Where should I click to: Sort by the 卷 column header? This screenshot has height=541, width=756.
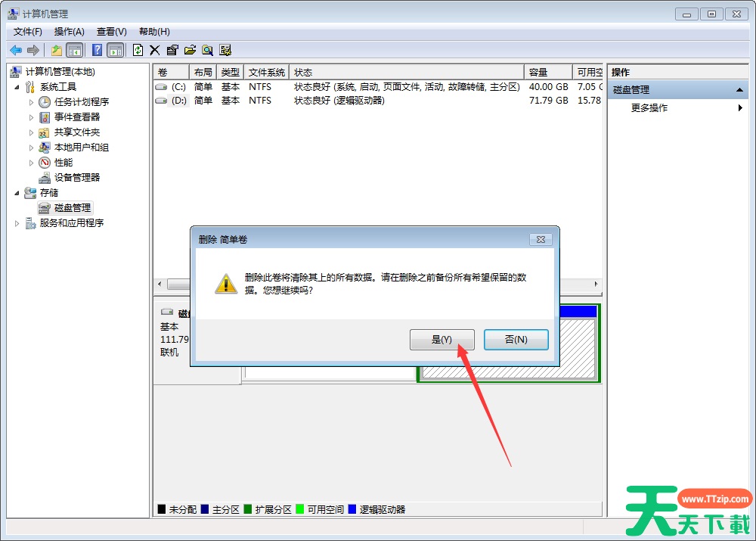pos(171,73)
